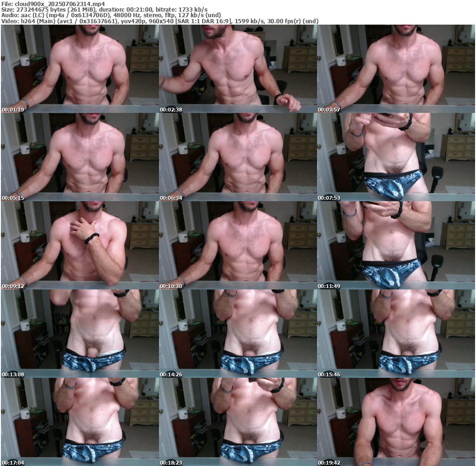
Task: Click the frame labeled 00:18:23
Action: coord(238,422)
